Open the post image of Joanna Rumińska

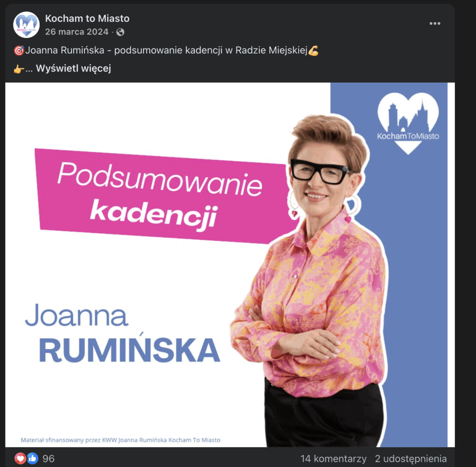pyautogui.click(x=230, y=265)
